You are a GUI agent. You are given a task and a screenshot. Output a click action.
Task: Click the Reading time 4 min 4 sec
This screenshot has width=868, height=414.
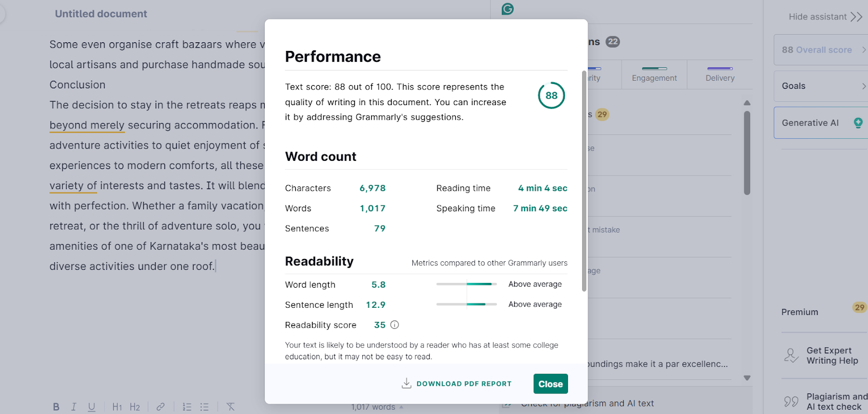542,188
